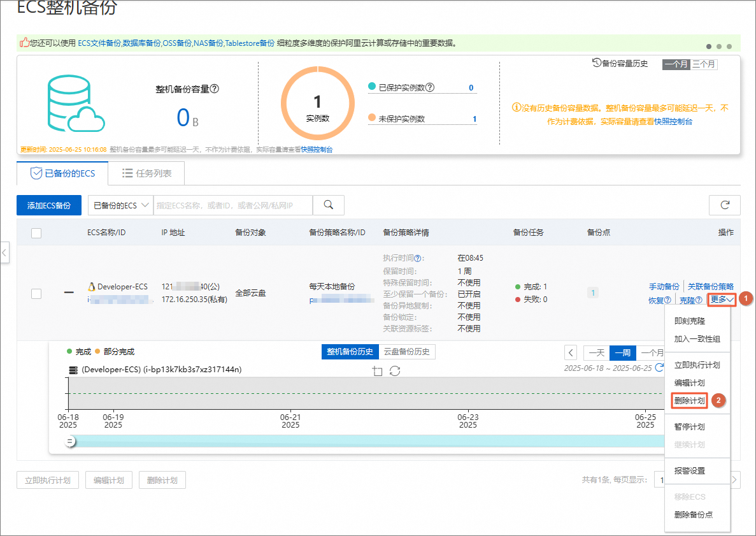Click help icon next to 执行时间
The width and height of the screenshot is (756, 536).
[418, 259]
